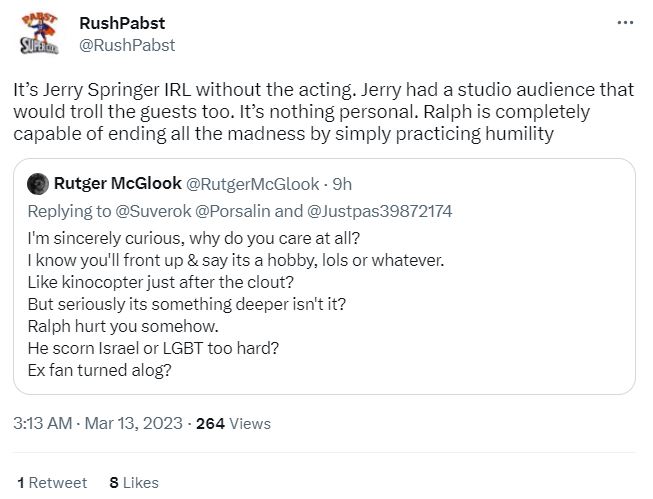Screen dimensions: 653x499
Task: Click Rutger McGlook's small avatar
Action: click(38, 184)
